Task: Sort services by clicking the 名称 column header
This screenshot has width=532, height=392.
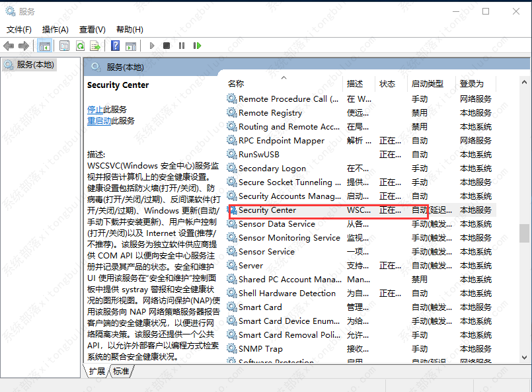Action: coord(237,83)
